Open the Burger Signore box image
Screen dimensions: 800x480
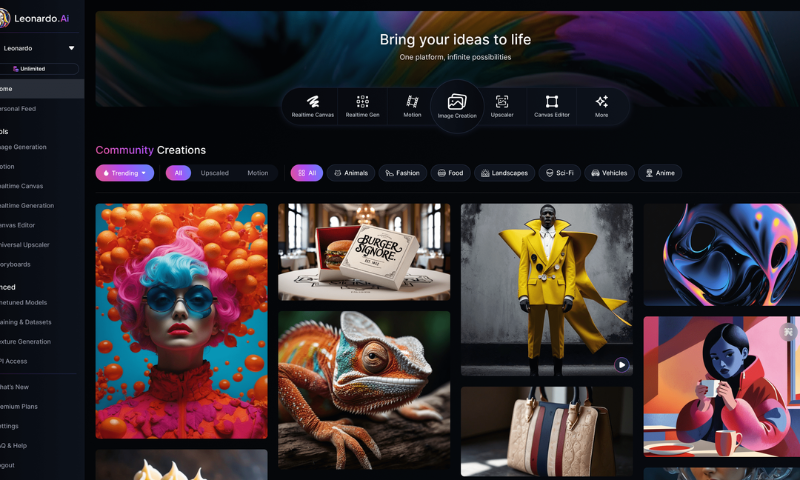[x=363, y=252]
